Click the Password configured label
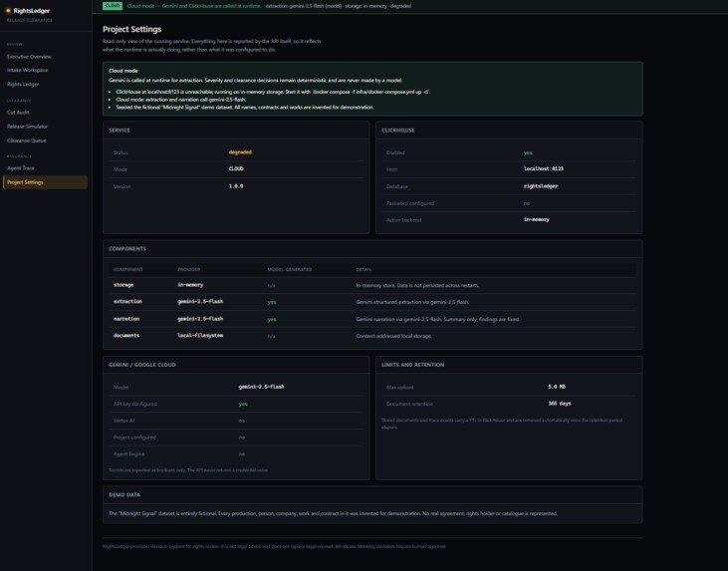The width and height of the screenshot is (728, 571). [x=410, y=203]
